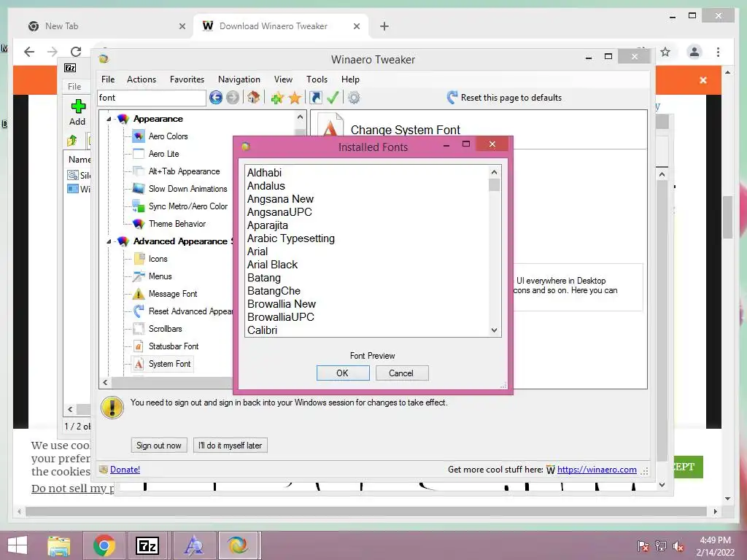The image size is (747, 560).
Task: Select Sync Metro/Aero Color item
Action: tap(187, 206)
